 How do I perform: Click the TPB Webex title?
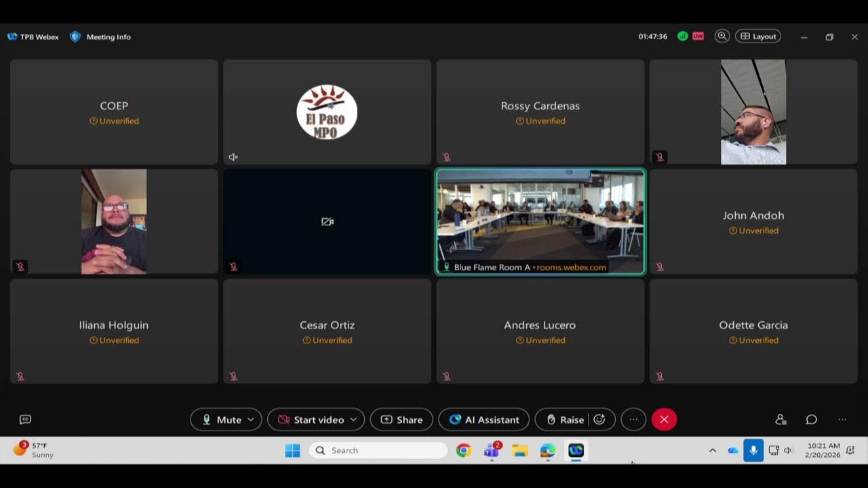39,37
